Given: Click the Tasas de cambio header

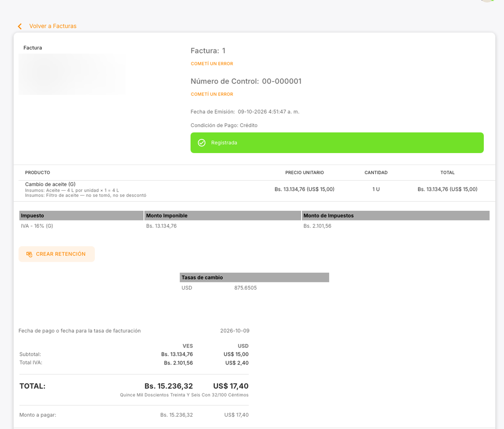Looking at the screenshot, I should (254, 278).
